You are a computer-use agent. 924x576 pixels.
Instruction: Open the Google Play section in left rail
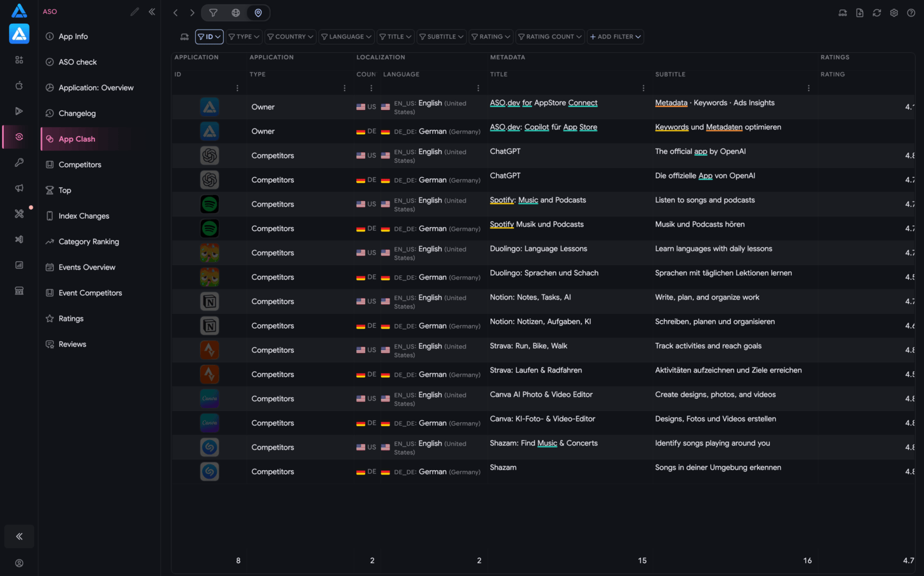coord(19,111)
